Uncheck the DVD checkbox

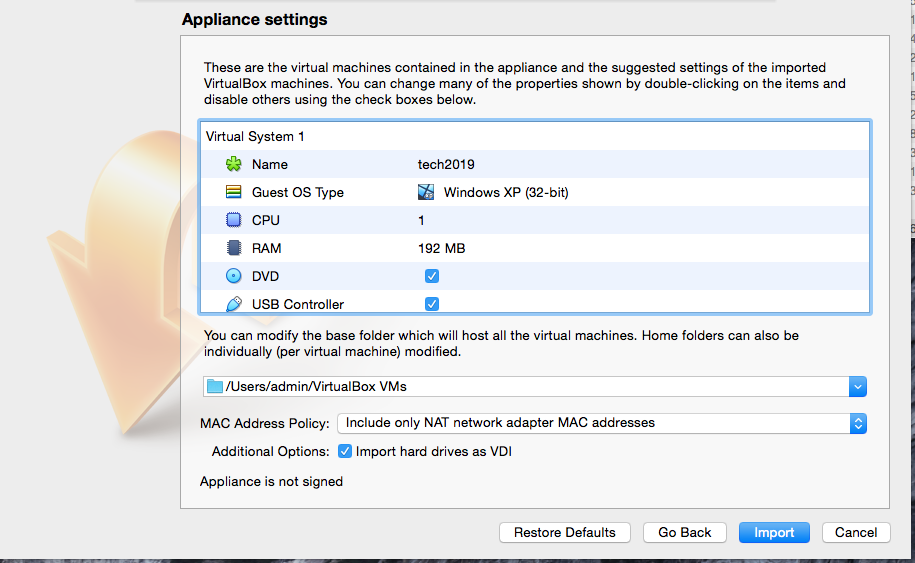[x=432, y=276]
